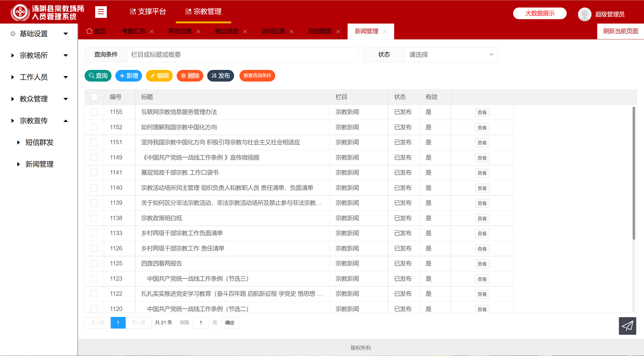Click the 发布 publish button

pos(221,76)
